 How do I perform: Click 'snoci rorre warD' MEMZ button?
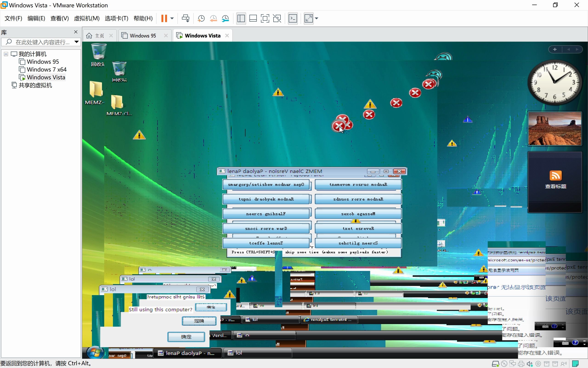(266, 228)
